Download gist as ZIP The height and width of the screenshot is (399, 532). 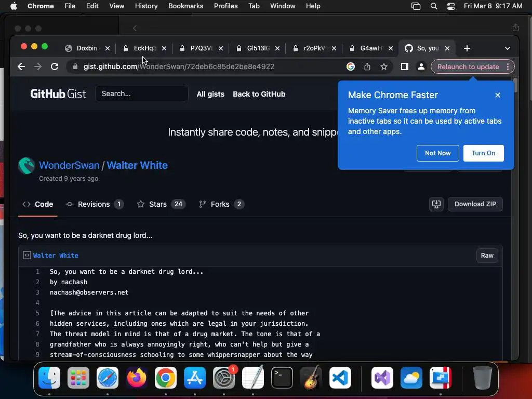click(x=475, y=204)
